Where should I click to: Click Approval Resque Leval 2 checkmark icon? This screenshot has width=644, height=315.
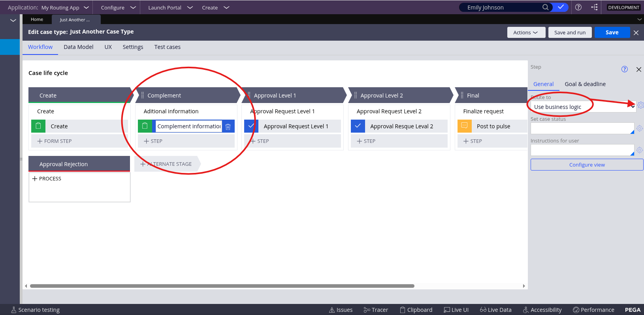(358, 126)
